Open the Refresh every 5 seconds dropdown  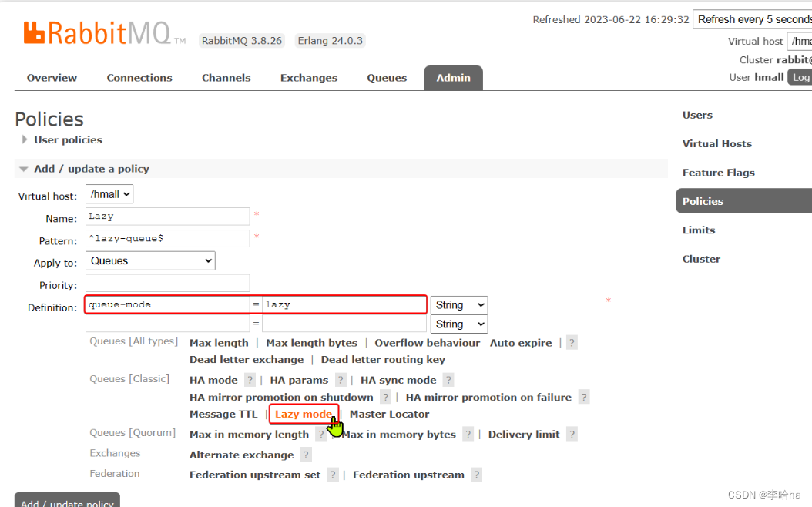753,20
